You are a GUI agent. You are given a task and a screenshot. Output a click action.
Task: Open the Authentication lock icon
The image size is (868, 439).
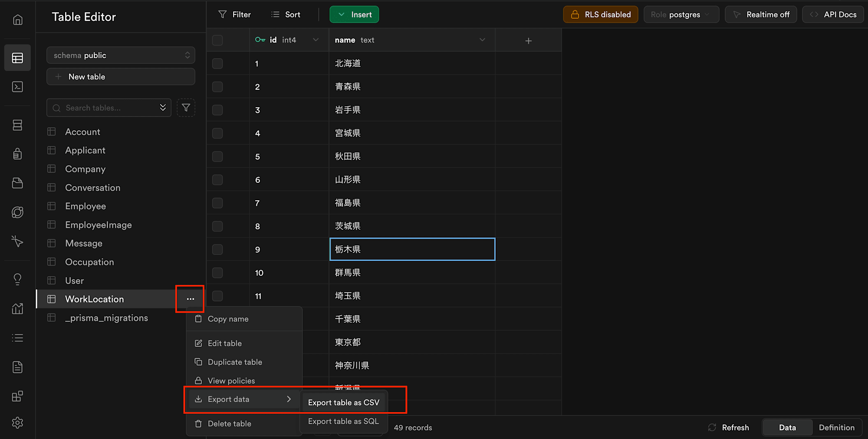click(17, 154)
